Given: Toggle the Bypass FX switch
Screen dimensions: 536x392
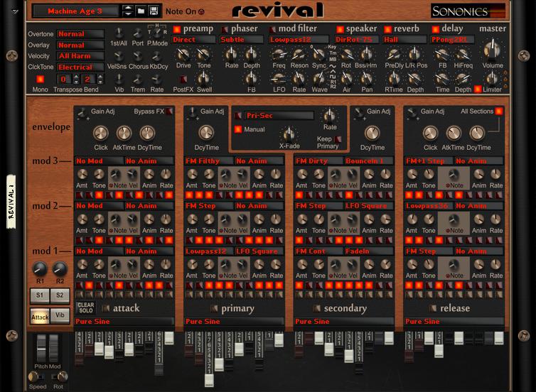Looking at the screenshot, I should [169, 111].
